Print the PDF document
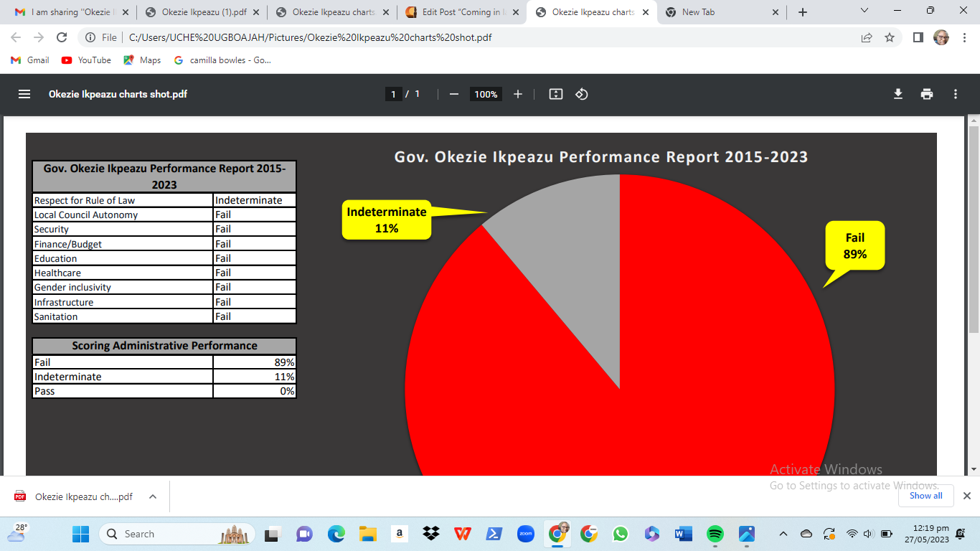 [x=927, y=94]
